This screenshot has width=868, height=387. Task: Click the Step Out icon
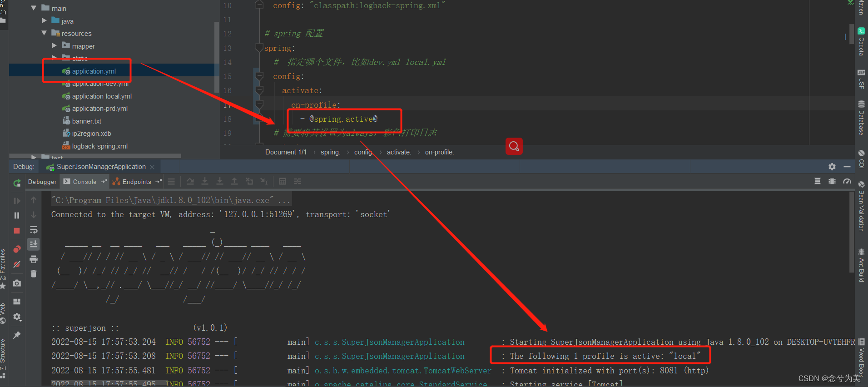tap(234, 182)
